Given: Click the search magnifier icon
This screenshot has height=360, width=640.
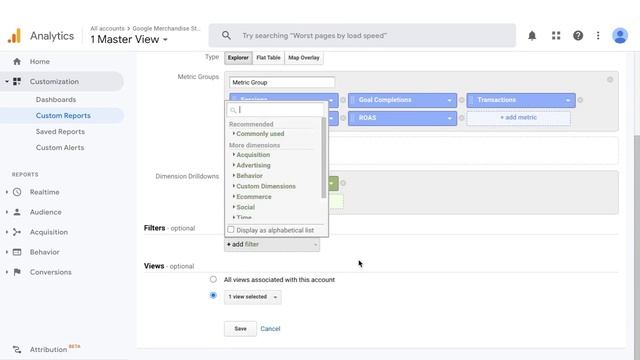Looking at the screenshot, I should (x=226, y=36).
